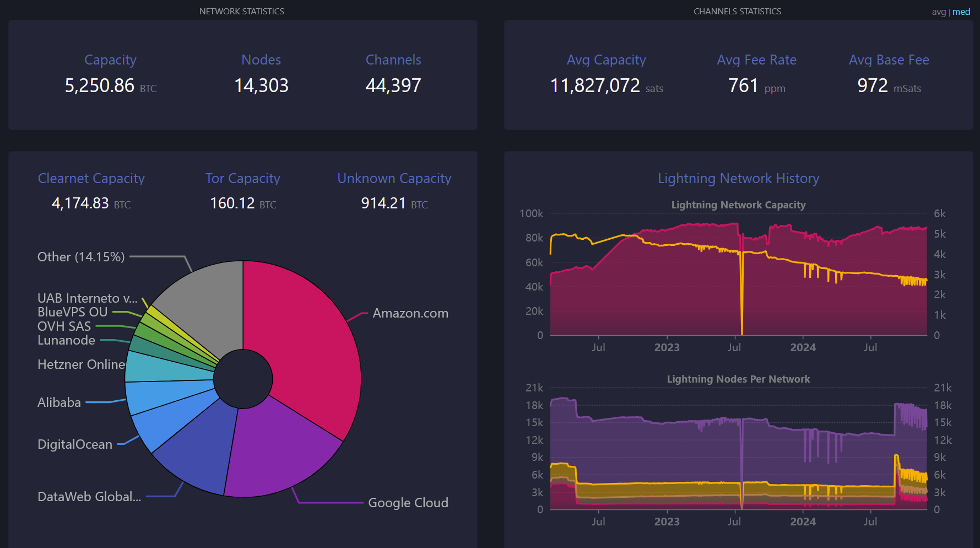Click the Lightning Network Capacity chart title
Image resolution: width=980 pixels, height=548 pixels.
(738, 205)
